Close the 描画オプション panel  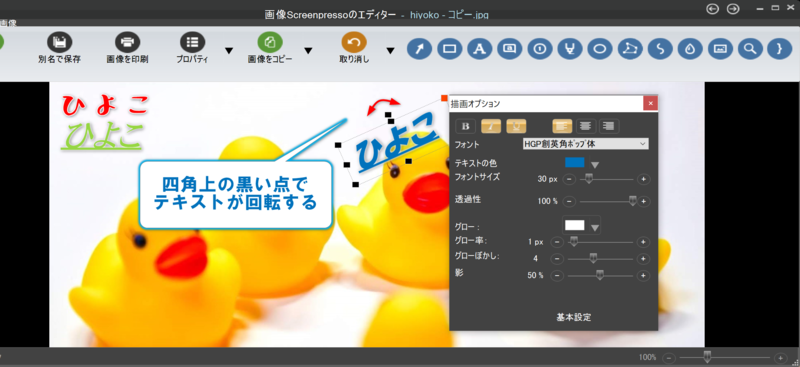[x=650, y=104]
